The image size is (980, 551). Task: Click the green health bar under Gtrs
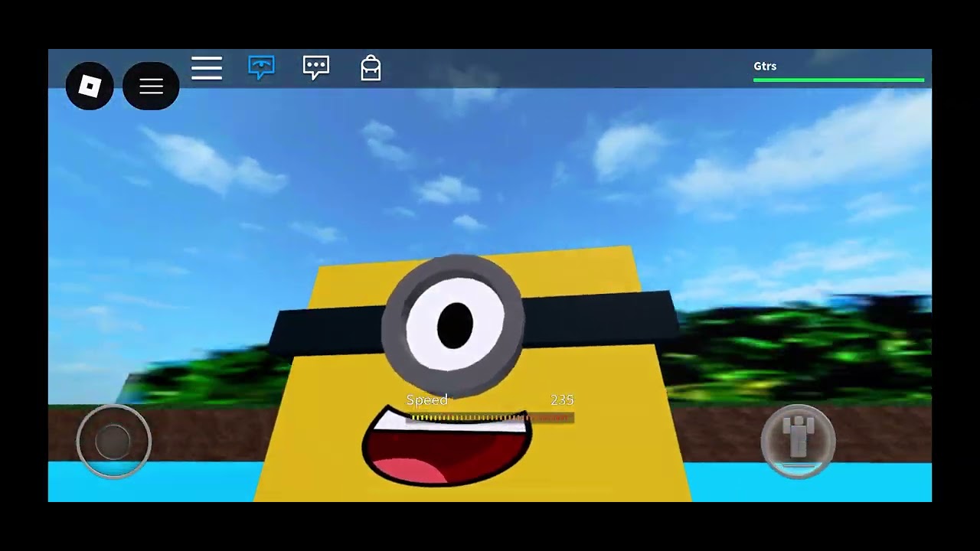pyautogui.click(x=838, y=80)
